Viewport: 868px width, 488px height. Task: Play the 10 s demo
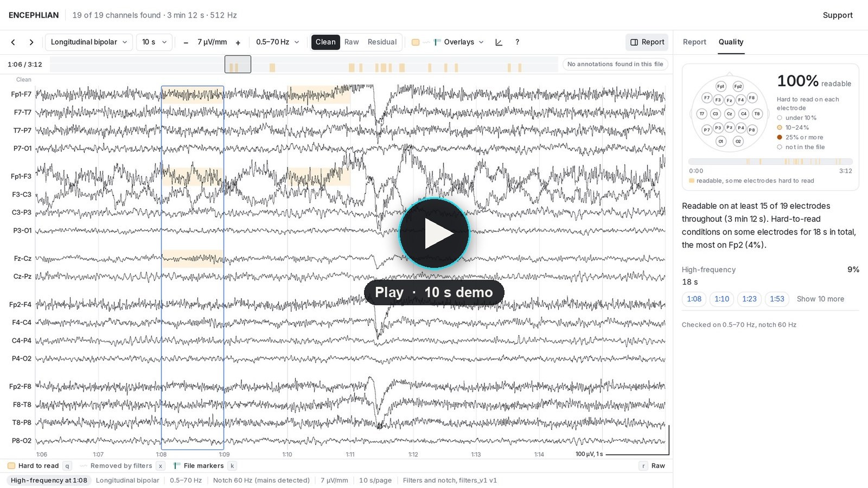[x=434, y=233]
